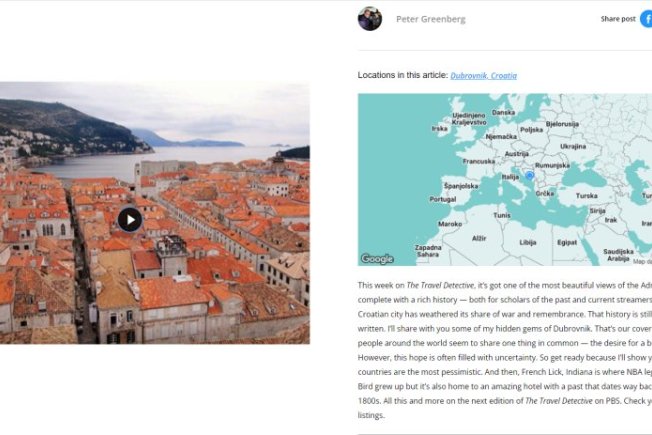Image resolution: width=652 pixels, height=435 pixels.
Task: Click author name Peter Greenberg
Action: [430, 19]
